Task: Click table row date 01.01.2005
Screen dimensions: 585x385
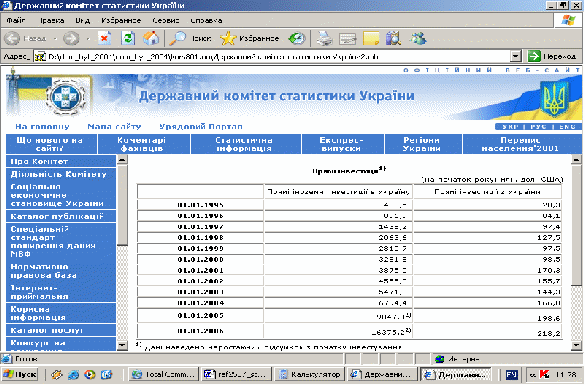Action: pyautogui.click(x=200, y=316)
